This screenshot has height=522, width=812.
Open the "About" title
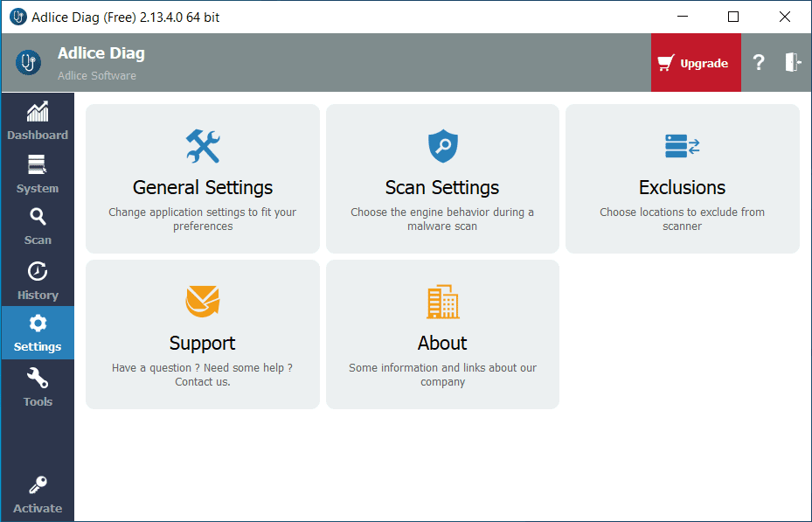442,343
